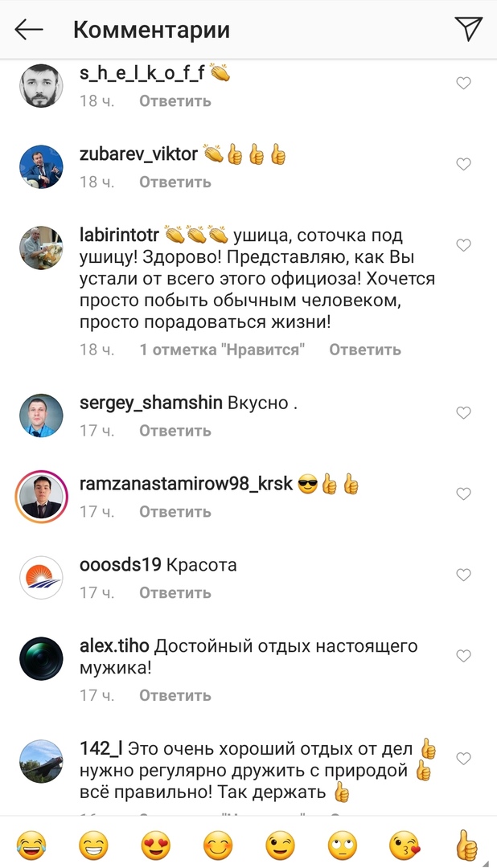The width and height of the screenshot is (497, 868).
Task: Insert the grinning teeth emoji
Action: (x=93, y=845)
